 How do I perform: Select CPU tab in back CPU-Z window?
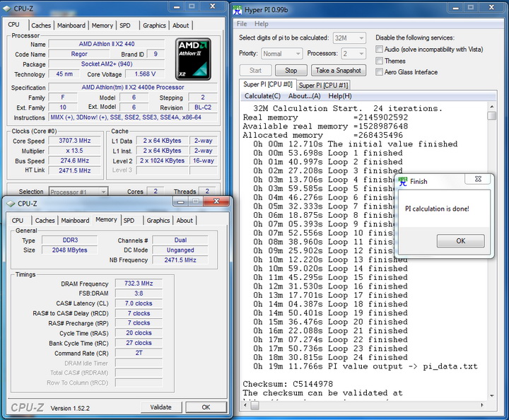click(14, 25)
